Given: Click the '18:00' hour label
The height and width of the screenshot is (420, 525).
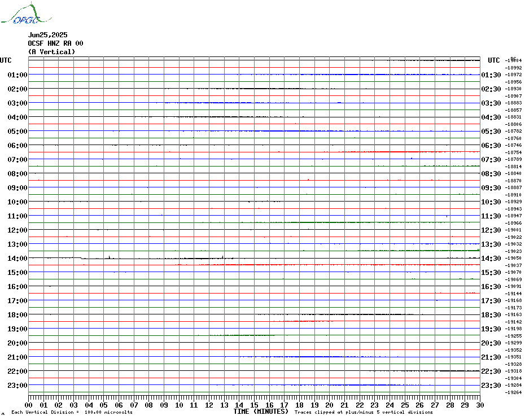Looking at the screenshot, I should (x=17, y=315).
